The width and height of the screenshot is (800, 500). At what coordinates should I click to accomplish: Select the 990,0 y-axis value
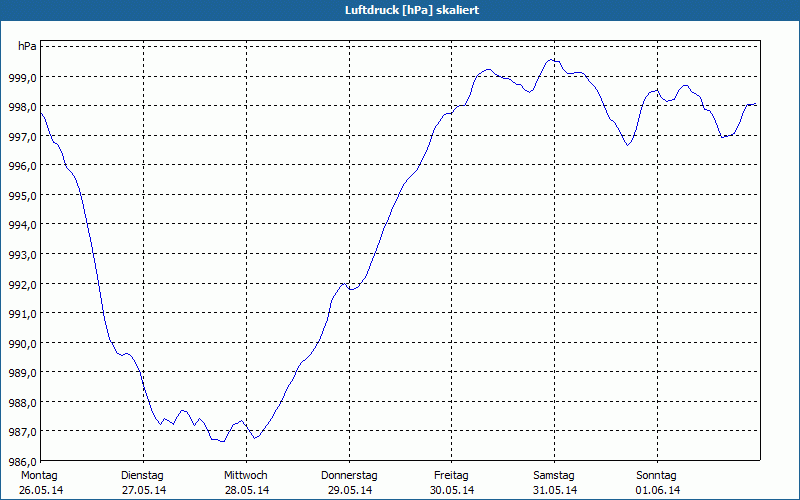coord(23,343)
